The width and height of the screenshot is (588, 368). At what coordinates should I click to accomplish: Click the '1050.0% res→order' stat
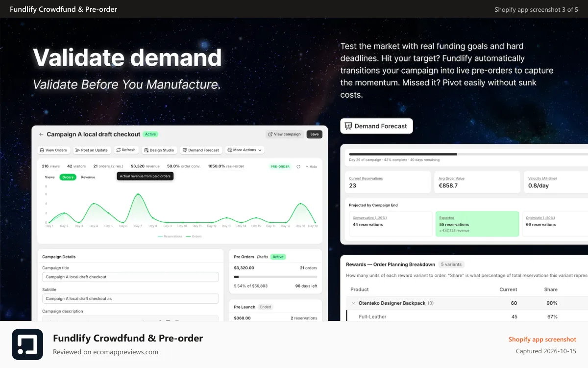click(226, 166)
